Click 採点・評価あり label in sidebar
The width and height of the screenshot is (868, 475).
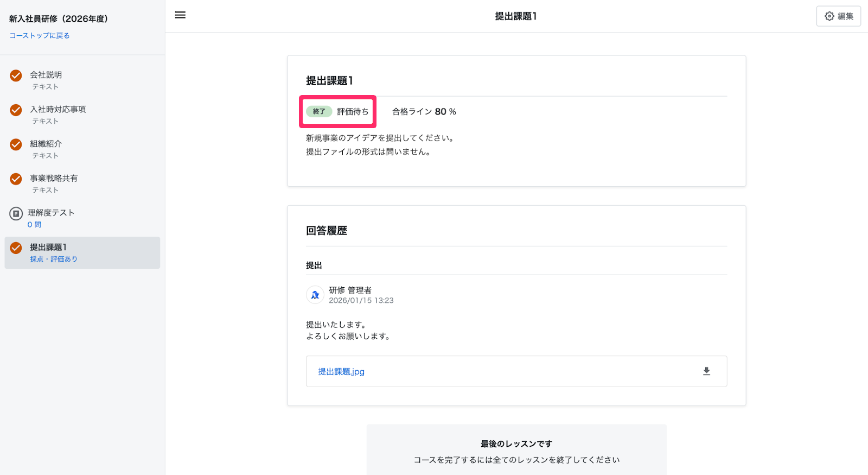pyautogui.click(x=54, y=259)
